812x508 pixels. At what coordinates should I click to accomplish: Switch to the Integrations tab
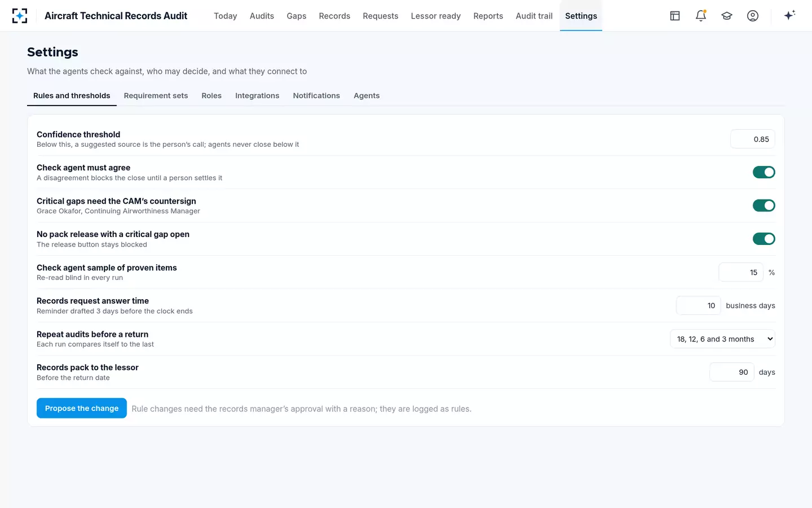257,96
